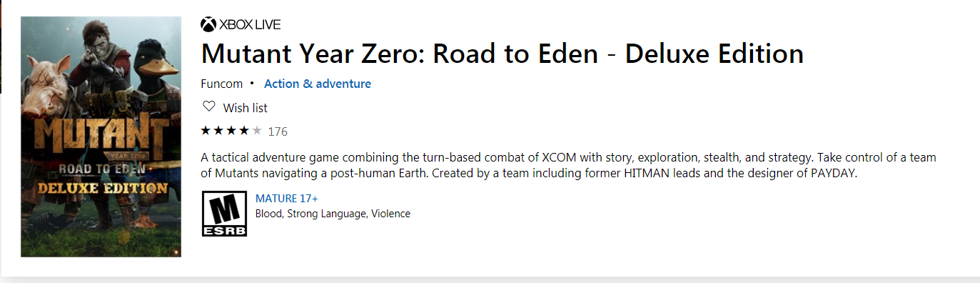This screenshot has height=283, width=980.
Task: Click the DELUXE EDITION text on cover
Action: point(101,189)
